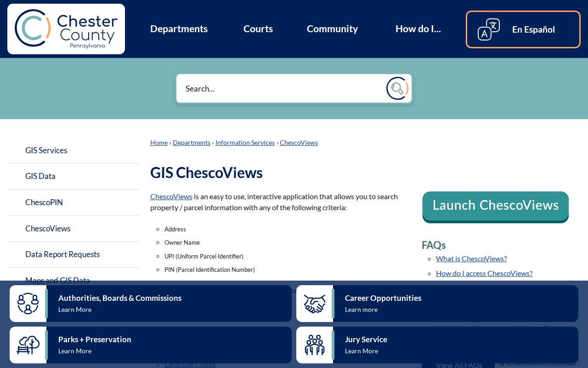Click the Jury Service card title
Image resolution: width=588 pixels, height=368 pixels.
click(x=366, y=339)
